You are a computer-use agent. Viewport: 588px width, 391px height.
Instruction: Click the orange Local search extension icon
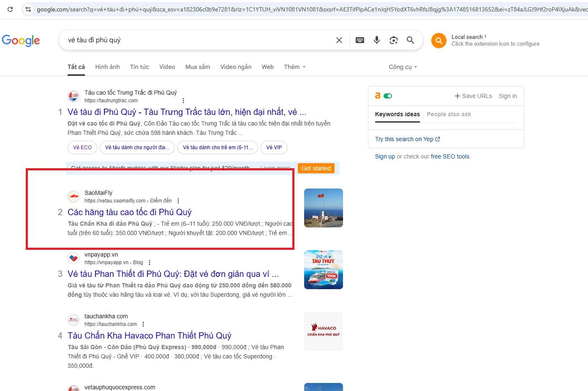[x=439, y=41]
